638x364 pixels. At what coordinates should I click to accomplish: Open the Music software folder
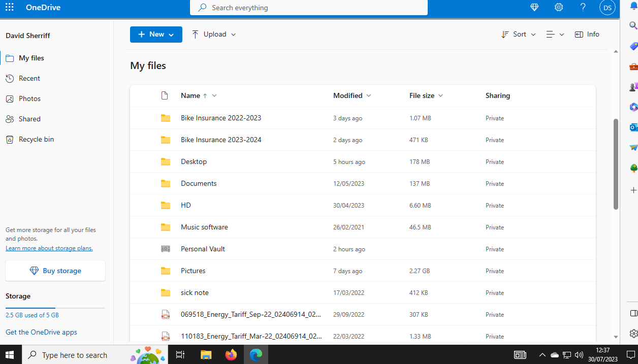point(204,227)
